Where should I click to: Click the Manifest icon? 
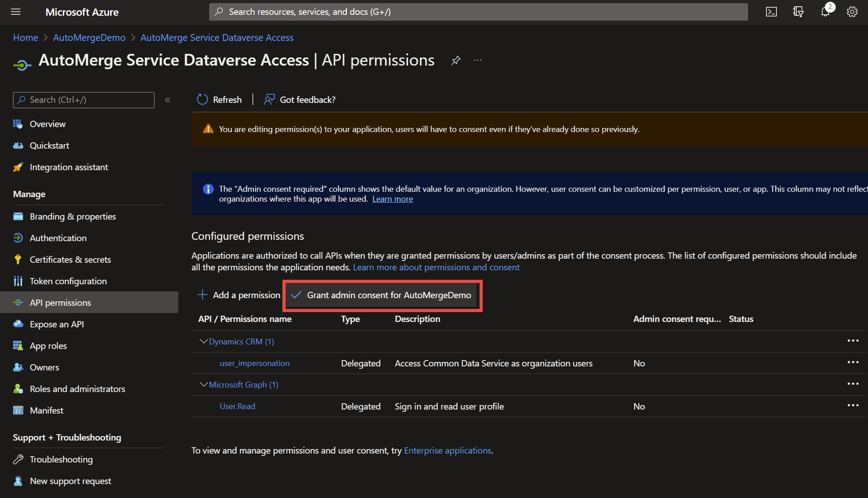[18, 410]
